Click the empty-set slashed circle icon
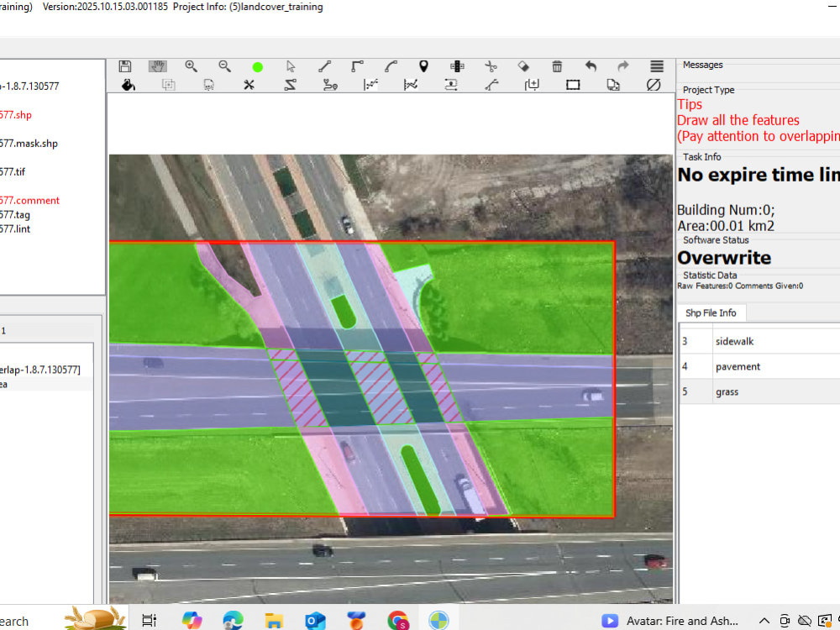 654,85
